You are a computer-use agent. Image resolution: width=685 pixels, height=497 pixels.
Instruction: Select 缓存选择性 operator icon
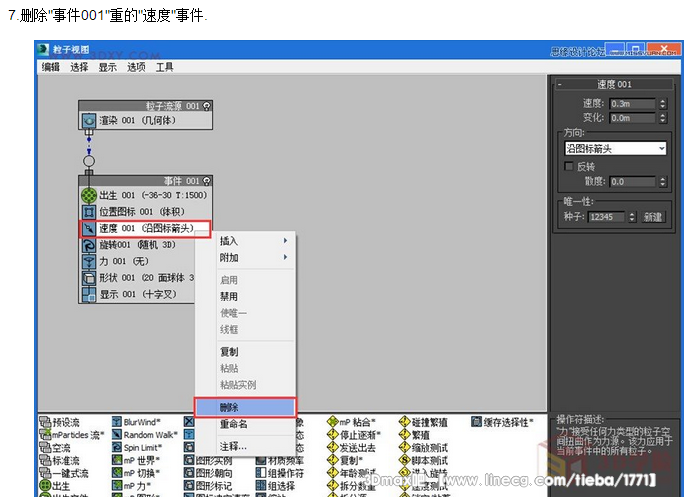click(x=476, y=422)
